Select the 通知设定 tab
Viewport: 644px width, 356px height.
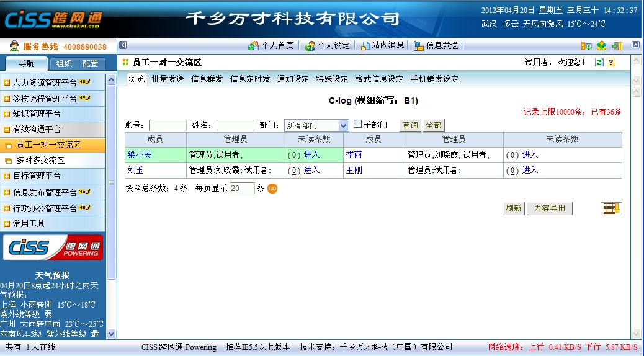pyautogui.click(x=293, y=79)
